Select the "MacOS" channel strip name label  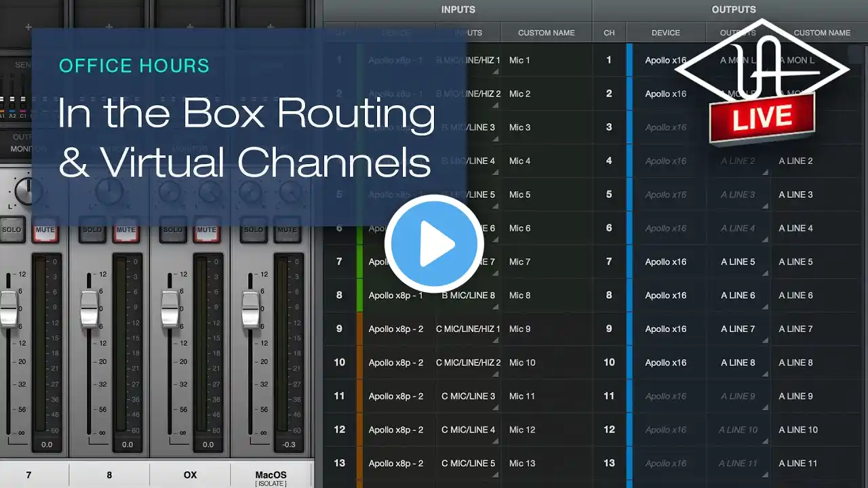tap(271, 476)
